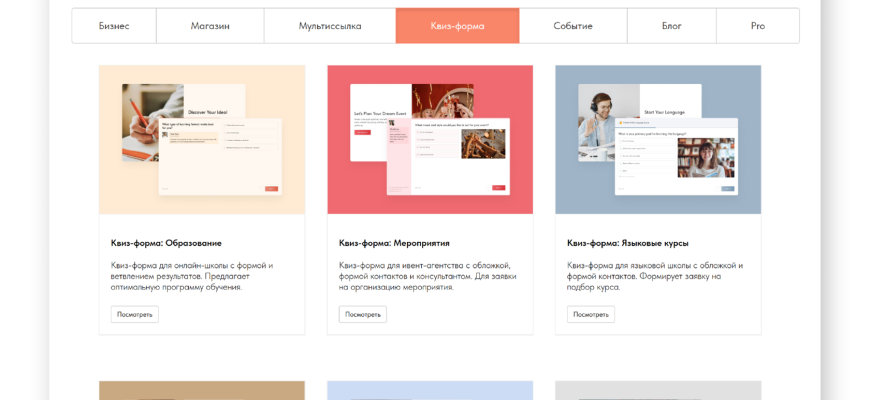The image size is (870, 400).
Task: Show templates in the Блог tab
Action: tap(672, 26)
